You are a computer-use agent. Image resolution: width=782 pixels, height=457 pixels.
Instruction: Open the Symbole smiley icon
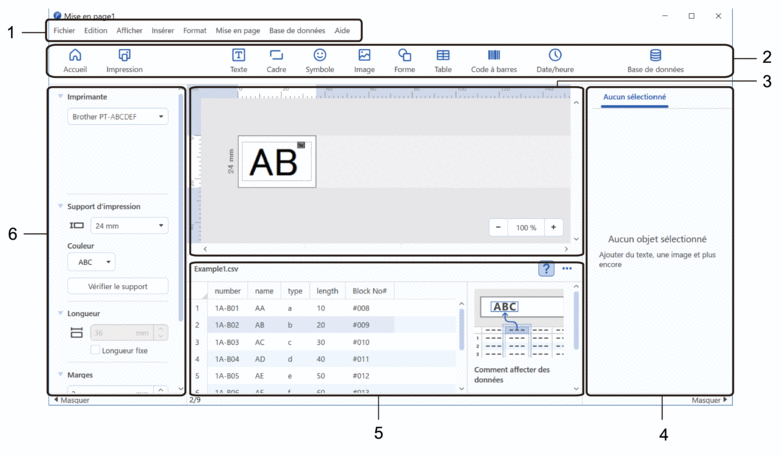tap(320, 56)
